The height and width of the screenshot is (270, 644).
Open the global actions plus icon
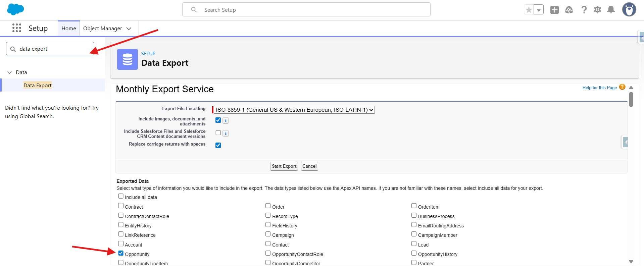click(554, 10)
